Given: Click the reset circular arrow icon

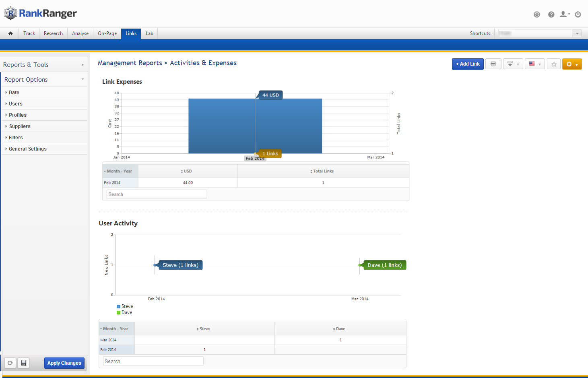Looking at the screenshot, I should click(x=10, y=363).
